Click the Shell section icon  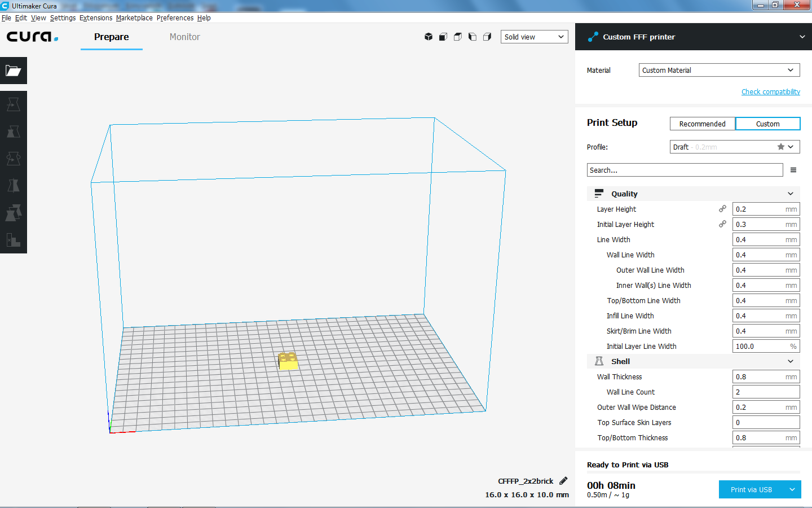pos(599,361)
